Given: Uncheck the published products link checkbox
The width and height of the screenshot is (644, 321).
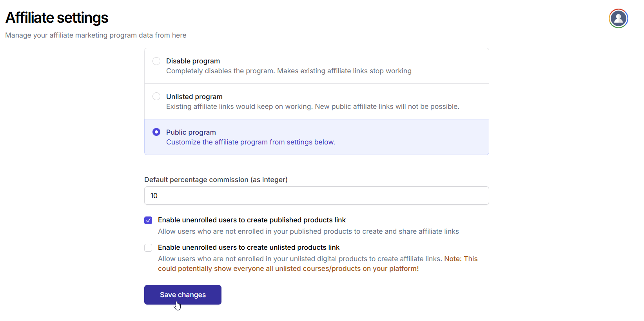Looking at the screenshot, I should coord(148,220).
